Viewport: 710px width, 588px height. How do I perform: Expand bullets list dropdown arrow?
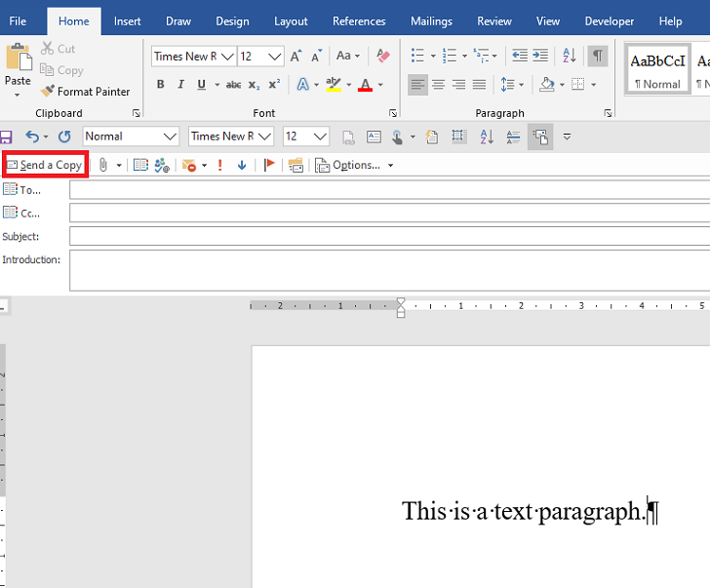[433, 57]
